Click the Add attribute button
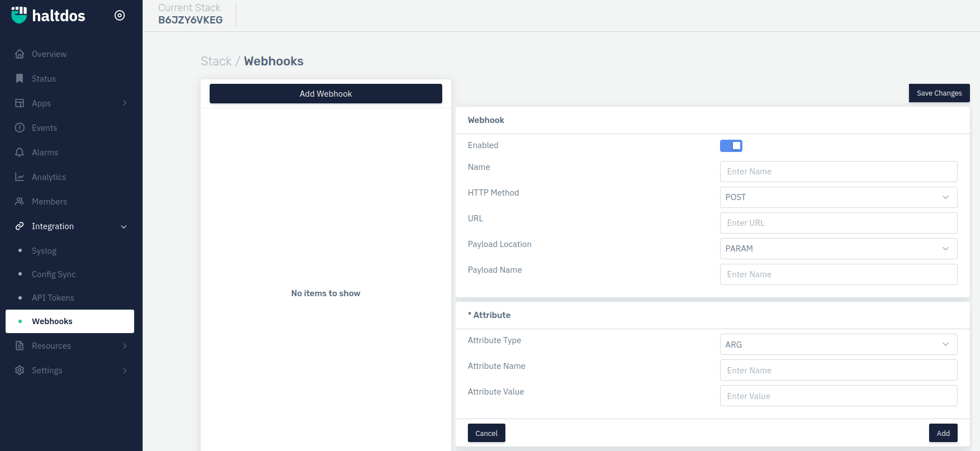The height and width of the screenshot is (451, 980). coord(943,433)
